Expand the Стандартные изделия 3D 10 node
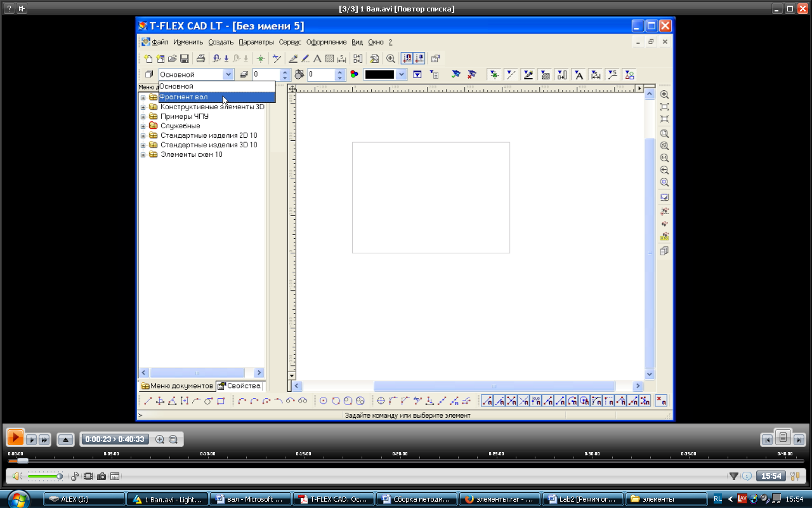Image resolution: width=812 pixels, height=508 pixels. [x=143, y=145]
